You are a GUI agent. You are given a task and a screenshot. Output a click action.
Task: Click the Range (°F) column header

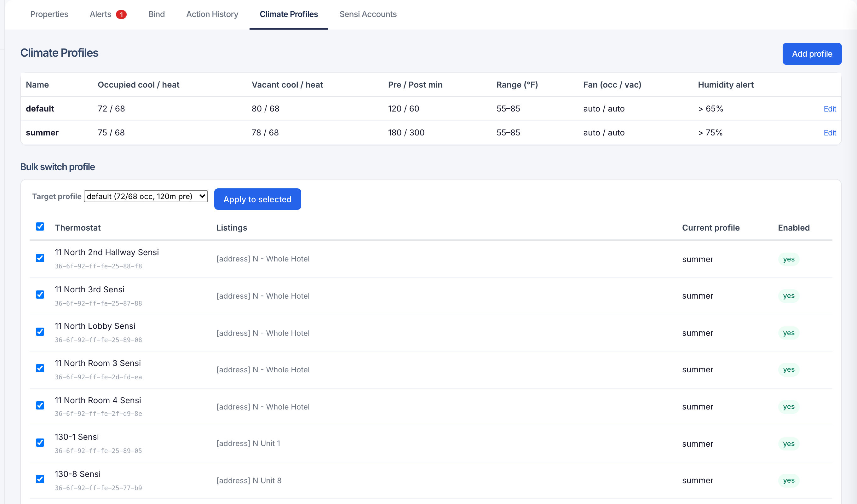pos(517,85)
